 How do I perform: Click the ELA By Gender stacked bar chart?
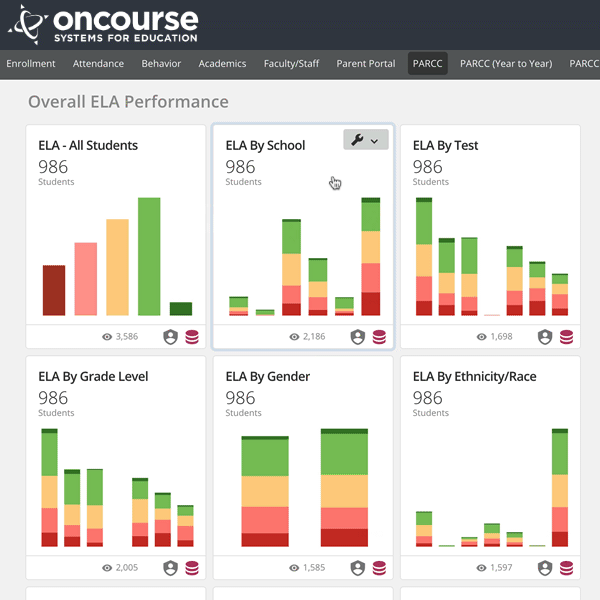click(305, 488)
